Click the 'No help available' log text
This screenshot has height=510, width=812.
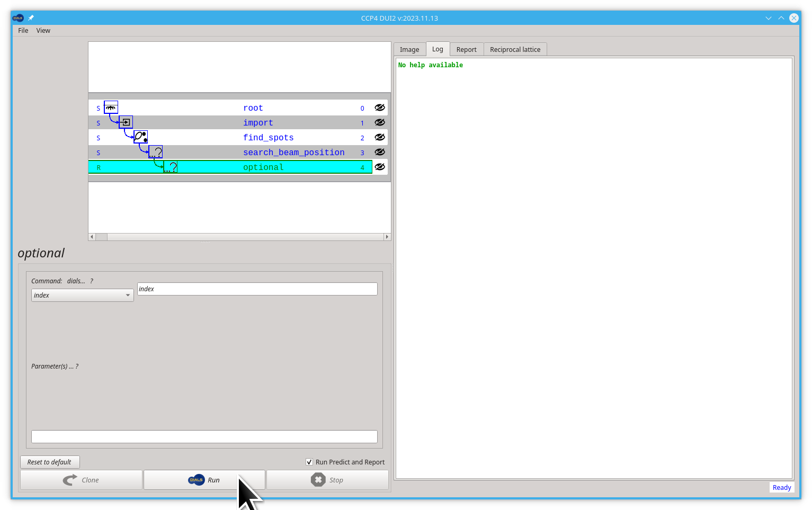431,65
